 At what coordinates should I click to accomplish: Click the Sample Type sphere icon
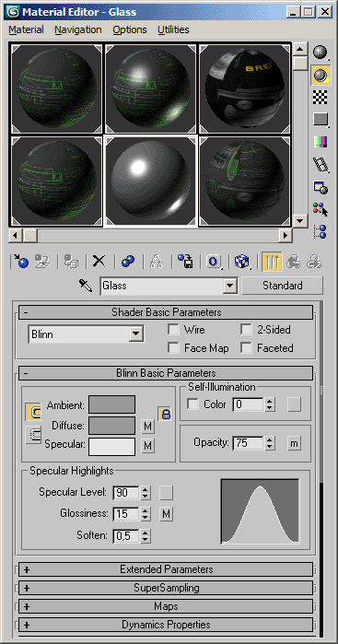click(321, 52)
